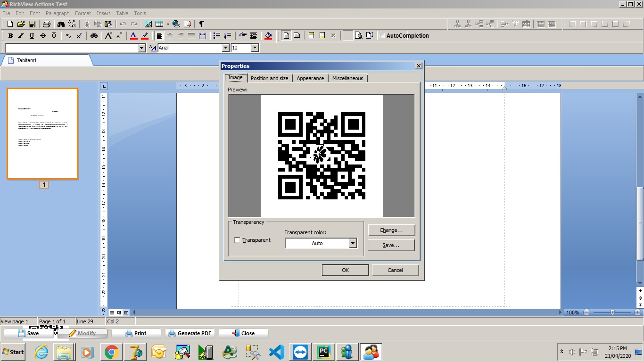The height and width of the screenshot is (362, 644).
Task: Open the Paragraph menu
Action: pyautogui.click(x=58, y=13)
